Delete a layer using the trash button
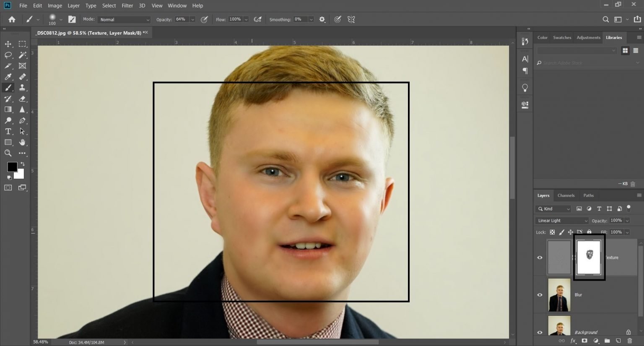 point(628,341)
